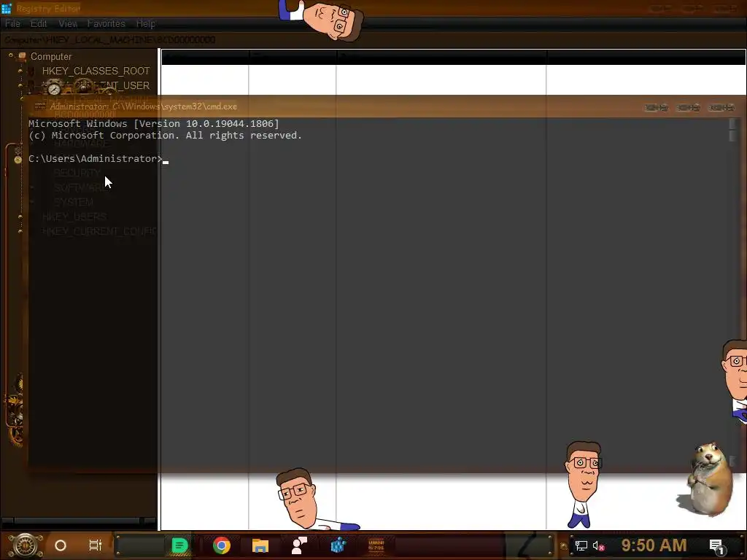
Task: Open the Edit menu in Registry Editor
Action: [x=39, y=23]
